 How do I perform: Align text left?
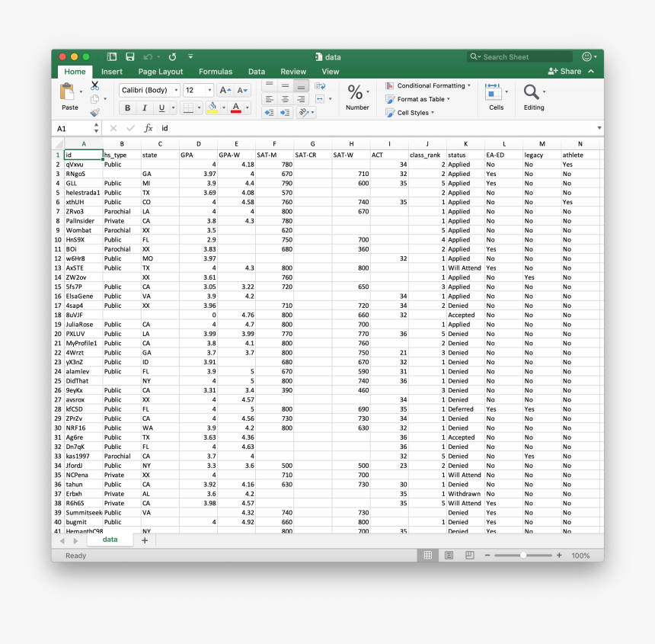pyautogui.click(x=270, y=99)
